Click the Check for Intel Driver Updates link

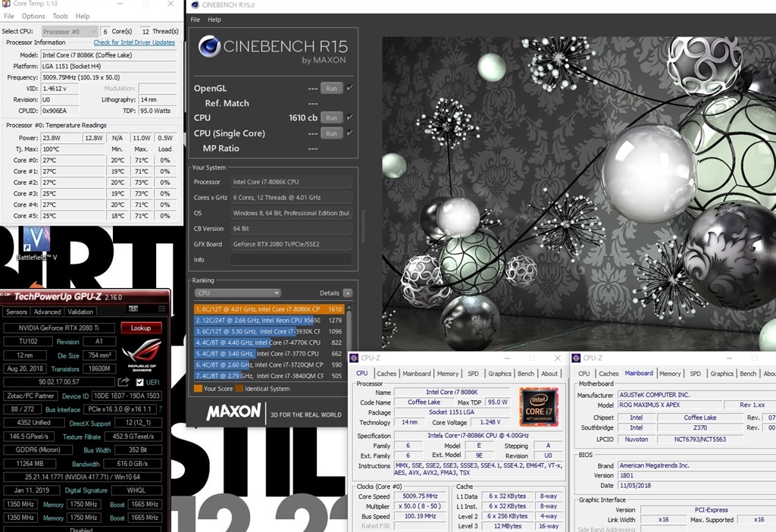[134, 42]
